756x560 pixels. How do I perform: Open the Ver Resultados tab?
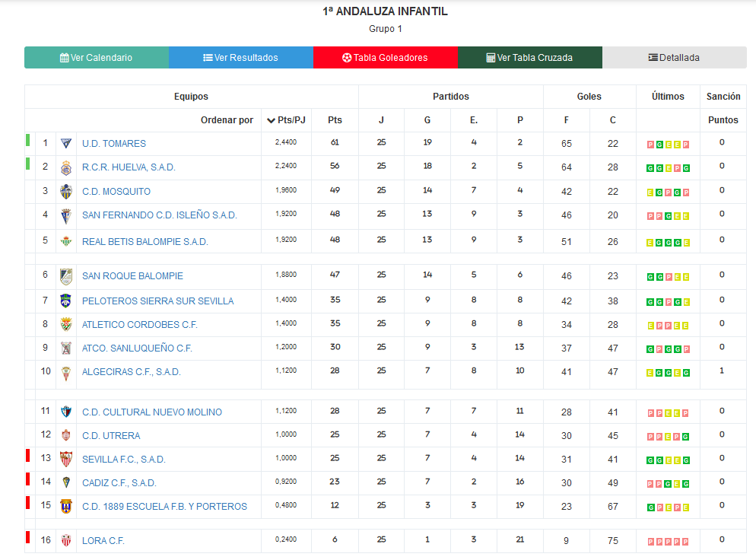click(241, 57)
